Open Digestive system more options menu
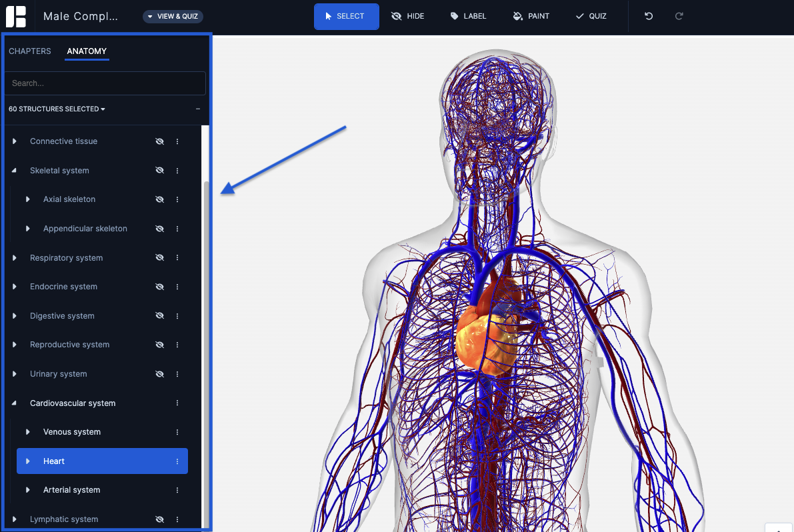 click(x=177, y=316)
